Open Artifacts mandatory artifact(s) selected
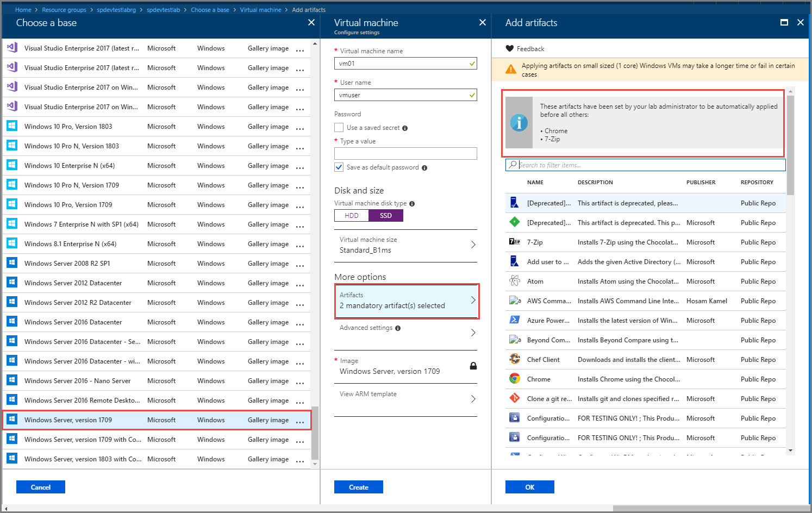The width and height of the screenshot is (812, 513). click(406, 301)
